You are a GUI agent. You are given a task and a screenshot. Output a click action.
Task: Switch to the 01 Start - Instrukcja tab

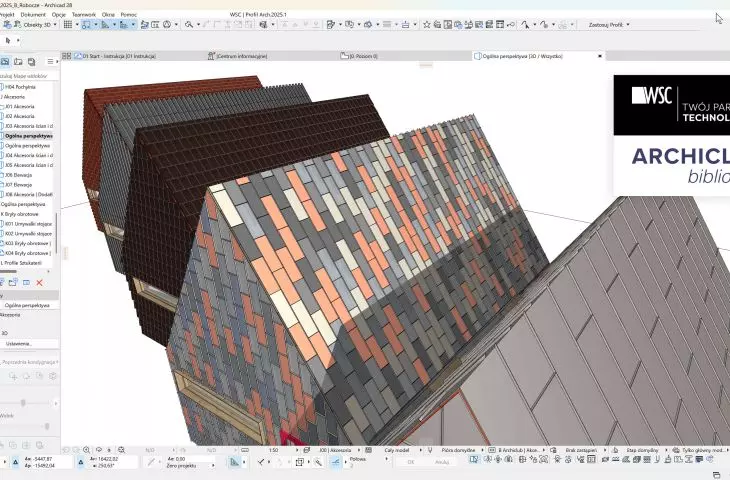point(115,56)
